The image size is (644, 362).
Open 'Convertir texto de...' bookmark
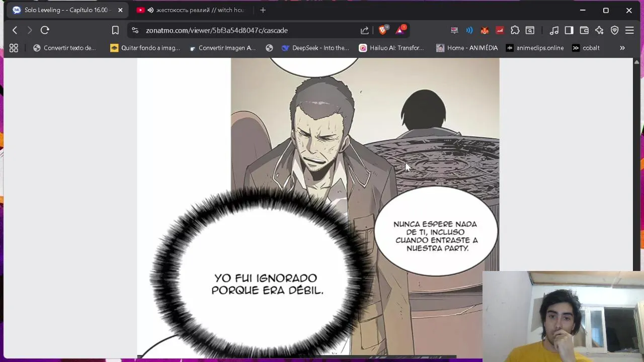tap(64, 48)
